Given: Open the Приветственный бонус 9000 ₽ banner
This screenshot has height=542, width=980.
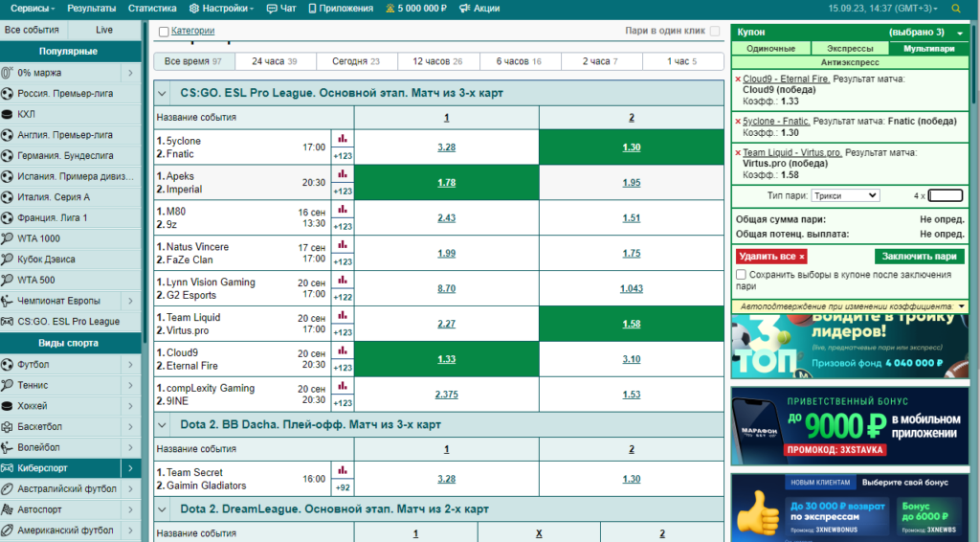Looking at the screenshot, I should tap(850, 426).
